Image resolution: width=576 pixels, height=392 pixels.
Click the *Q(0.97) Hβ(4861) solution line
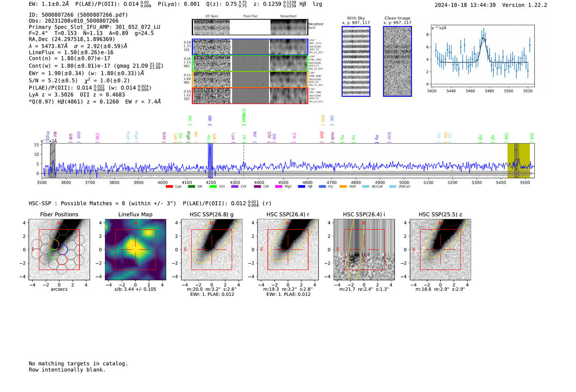tap(95, 102)
